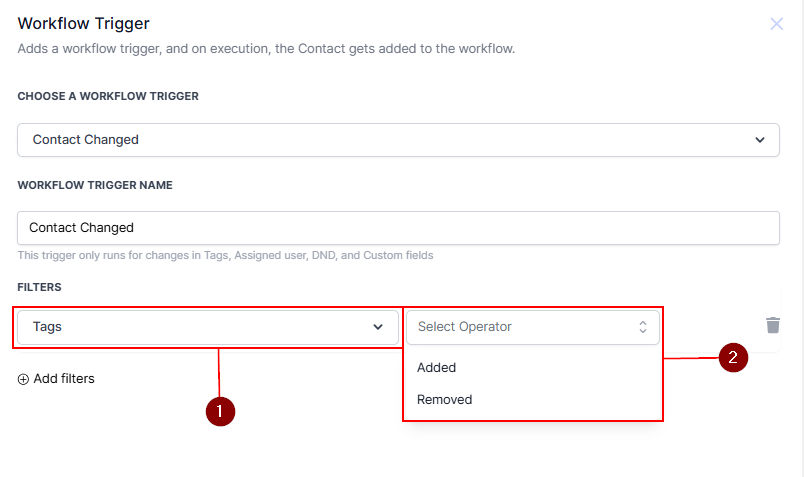Focus the Workflow Trigger Name text field
This screenshot has height=477, width=804.
[x=398, y=228]
